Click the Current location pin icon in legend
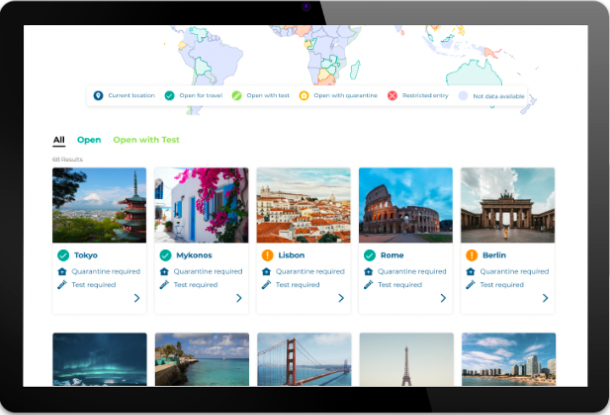Image resolution: width=610 pixels, height=415 pixels. 98,96
